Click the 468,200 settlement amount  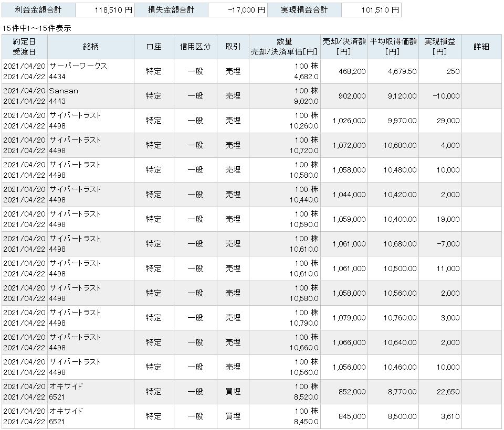(x=352, y=71)
